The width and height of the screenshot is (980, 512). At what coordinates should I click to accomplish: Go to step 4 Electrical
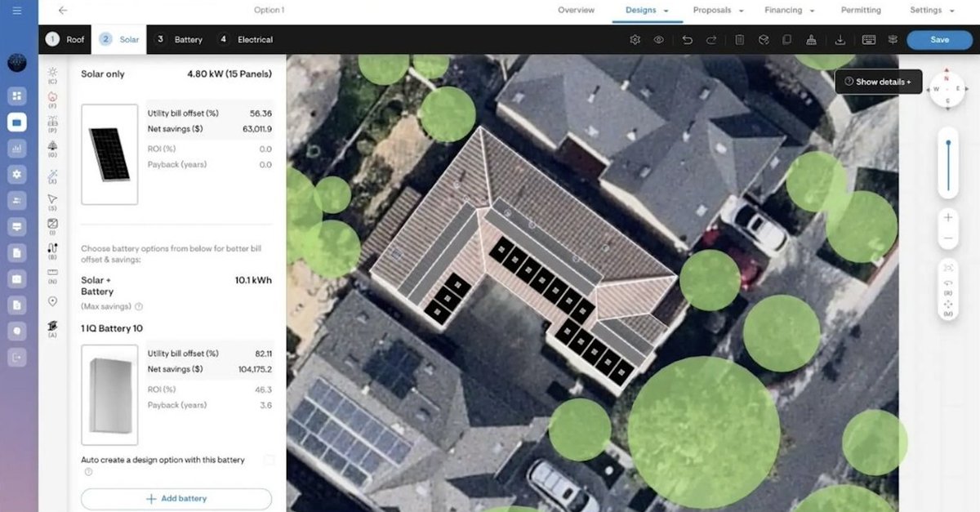245,39
